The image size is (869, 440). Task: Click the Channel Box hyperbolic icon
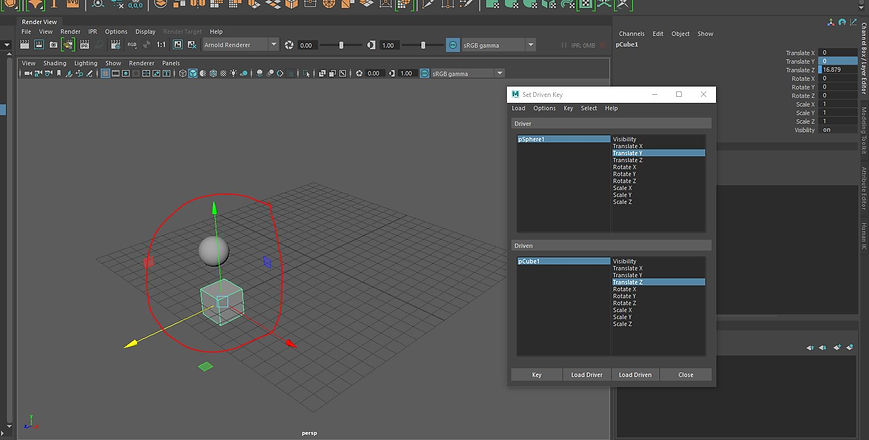point(853,22)
